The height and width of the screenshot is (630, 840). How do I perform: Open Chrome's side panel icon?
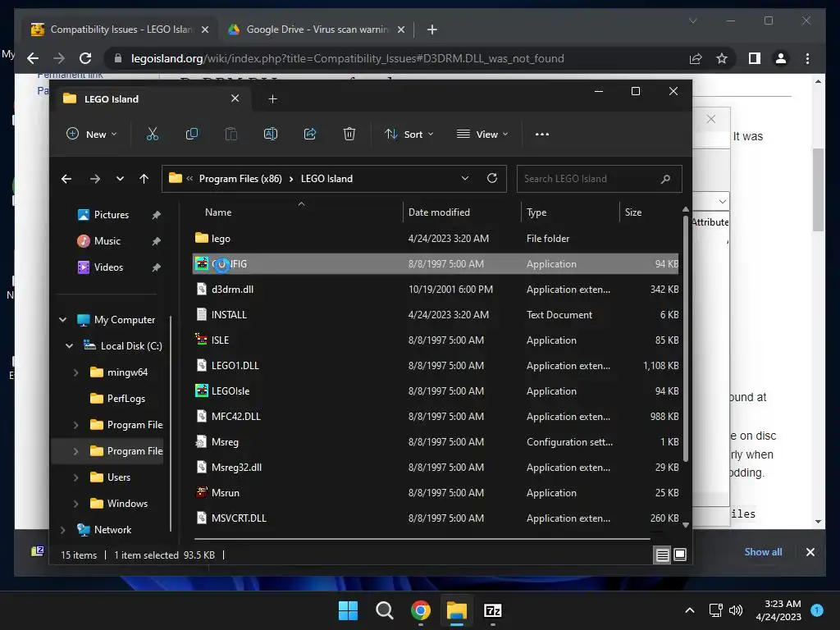click(755, 58)
